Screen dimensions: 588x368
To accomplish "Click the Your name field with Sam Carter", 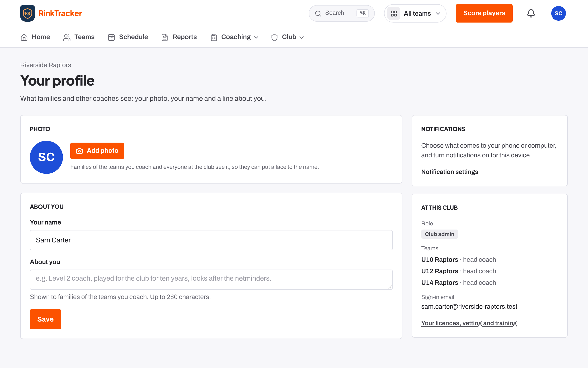I will coord(211,240).
